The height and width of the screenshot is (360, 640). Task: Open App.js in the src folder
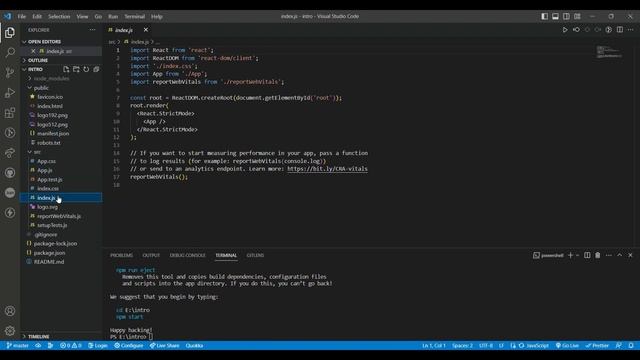44,170
